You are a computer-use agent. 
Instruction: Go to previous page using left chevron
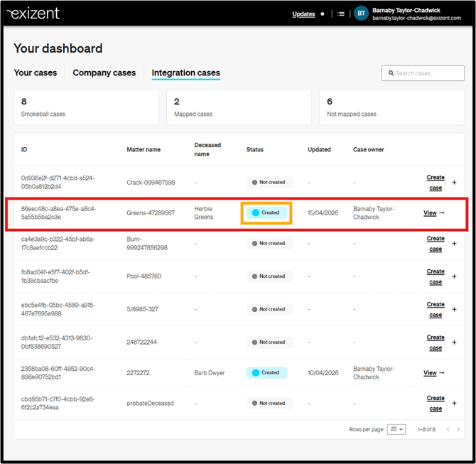[x=446, y=429]
